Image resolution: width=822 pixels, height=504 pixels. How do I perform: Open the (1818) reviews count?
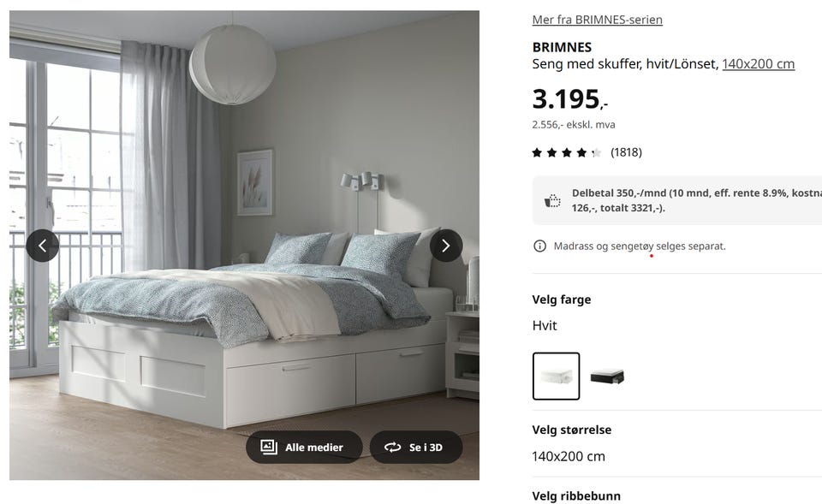[x=626, y=152]
